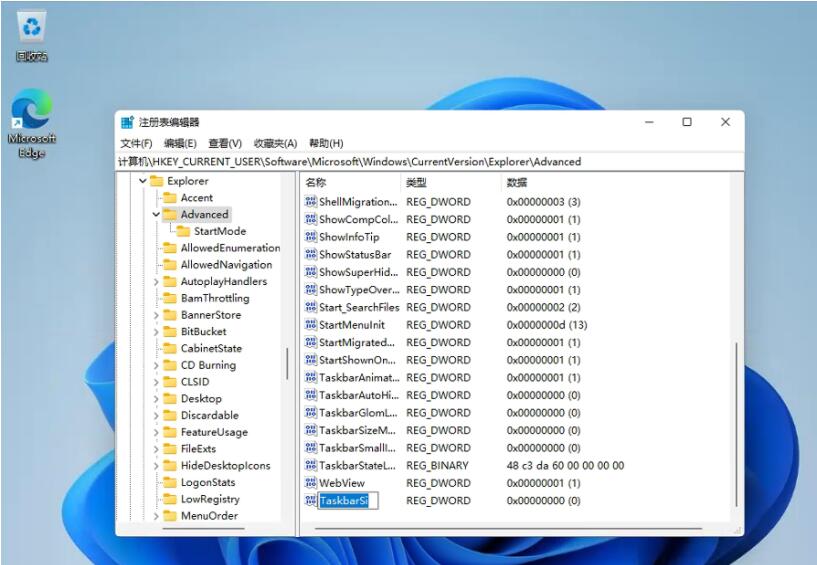Select the WebView value icon

point(311,483)
